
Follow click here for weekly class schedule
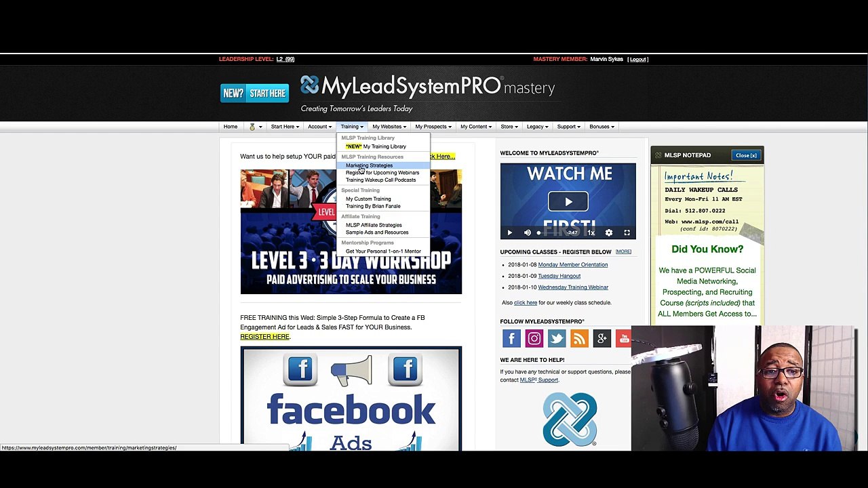[526, 303]
